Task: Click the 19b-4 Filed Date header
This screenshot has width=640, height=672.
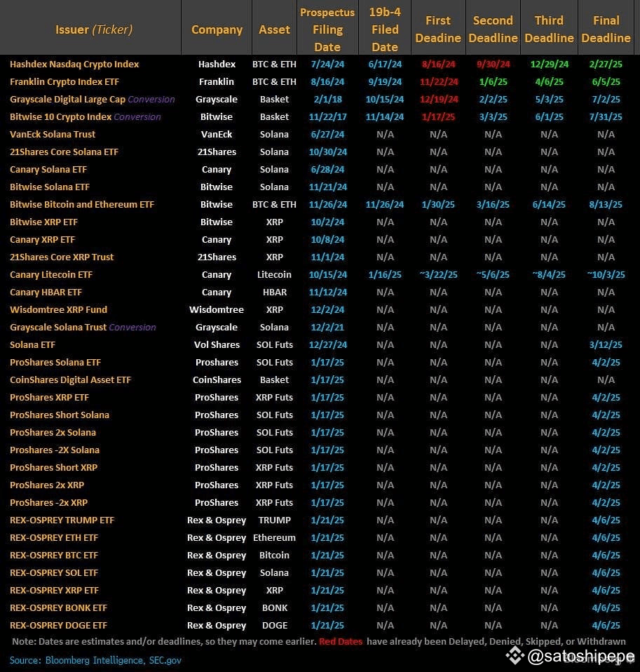Action: [384, 29]
